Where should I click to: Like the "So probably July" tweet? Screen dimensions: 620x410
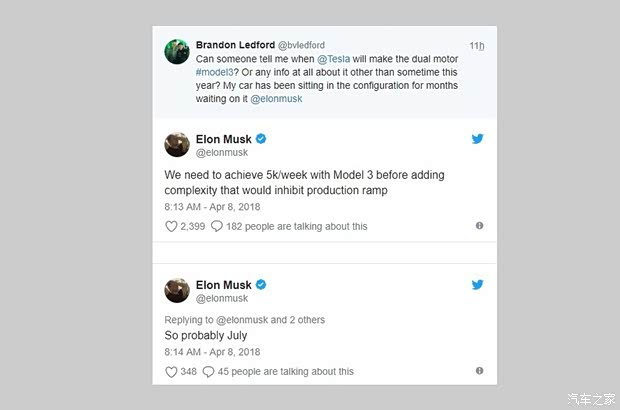coord(170,371)
